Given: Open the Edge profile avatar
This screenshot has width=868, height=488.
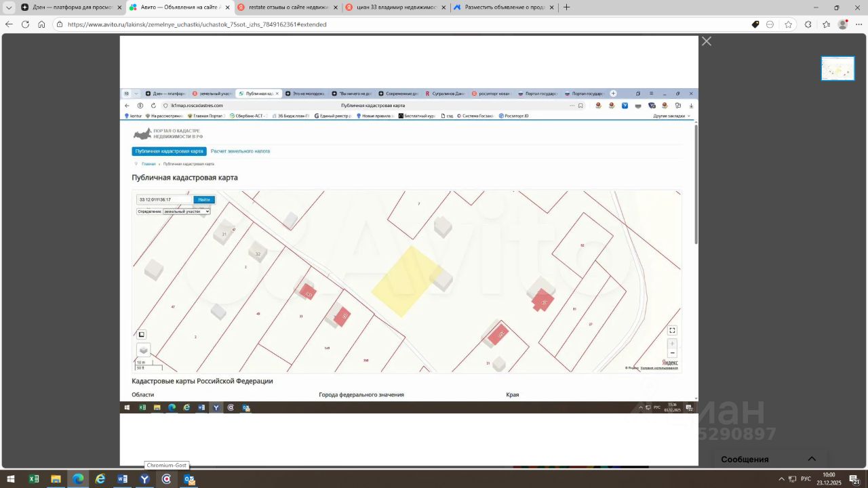Looking at the screenshot, I should (843, 24).
